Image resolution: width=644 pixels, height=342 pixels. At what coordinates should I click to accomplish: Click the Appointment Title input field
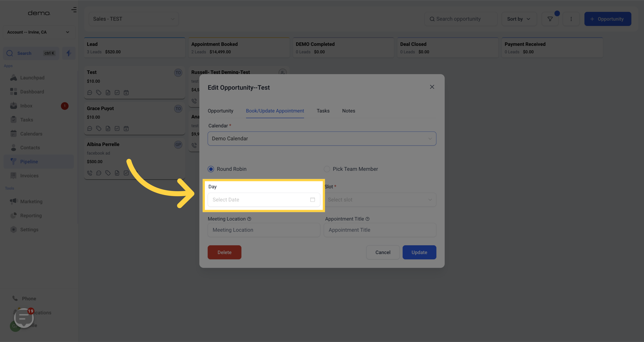tap(380, 230)
